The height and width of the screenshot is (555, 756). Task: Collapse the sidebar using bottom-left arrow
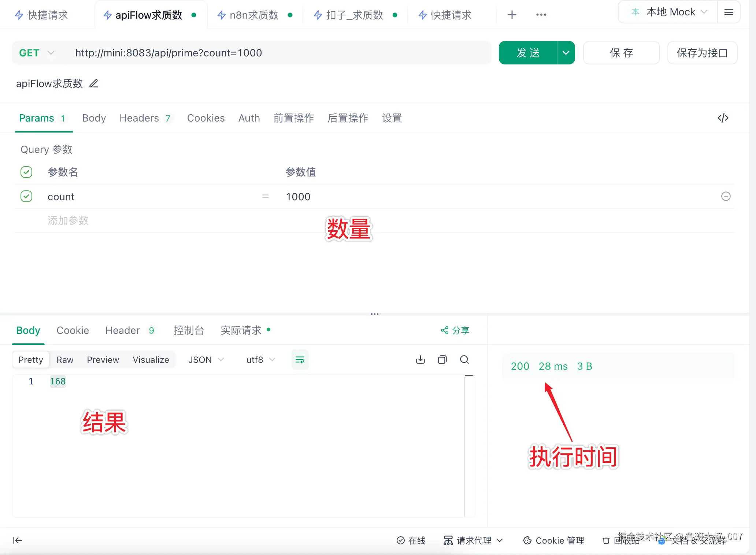pos(17,540)
